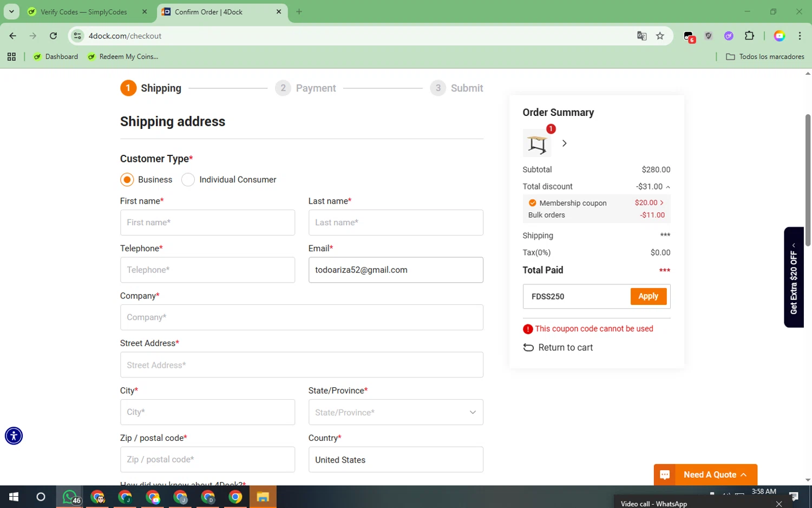Image resolution: width=812 pixels, height=508 pixels.
Task: Open WhatsApp from the taskbar
Action: click(70, 497)
